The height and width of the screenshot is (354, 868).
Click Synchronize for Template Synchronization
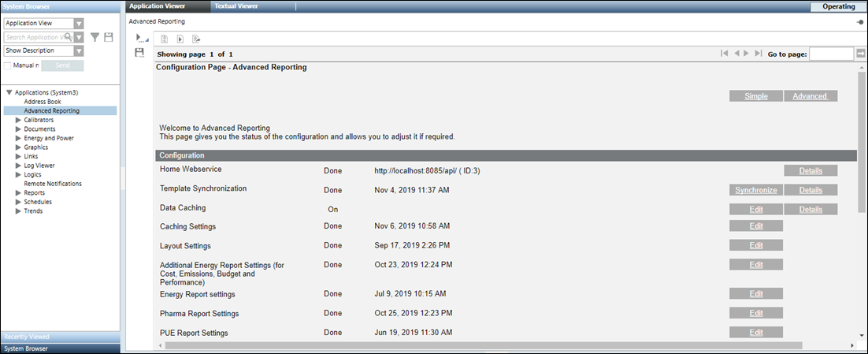pos(755,190)
